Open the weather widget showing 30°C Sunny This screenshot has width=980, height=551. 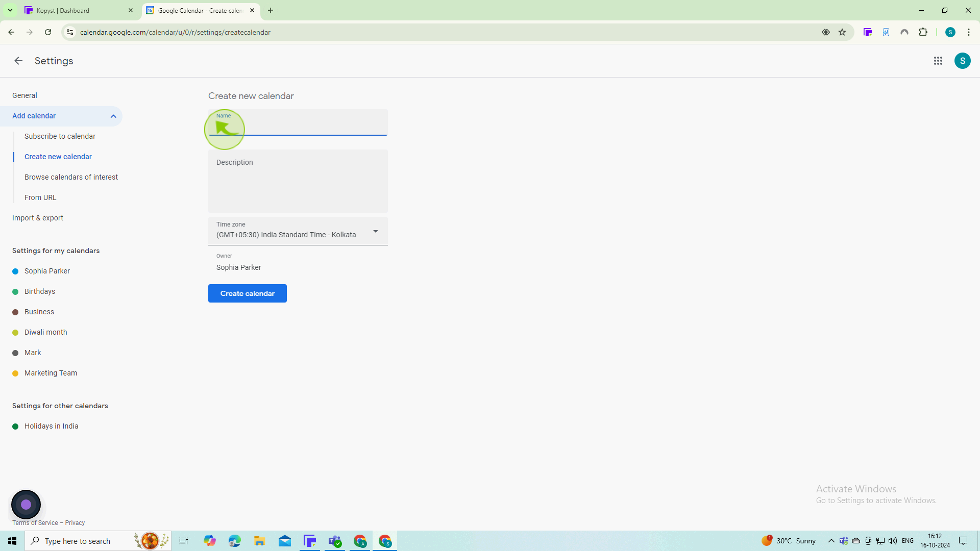(789, 541)
